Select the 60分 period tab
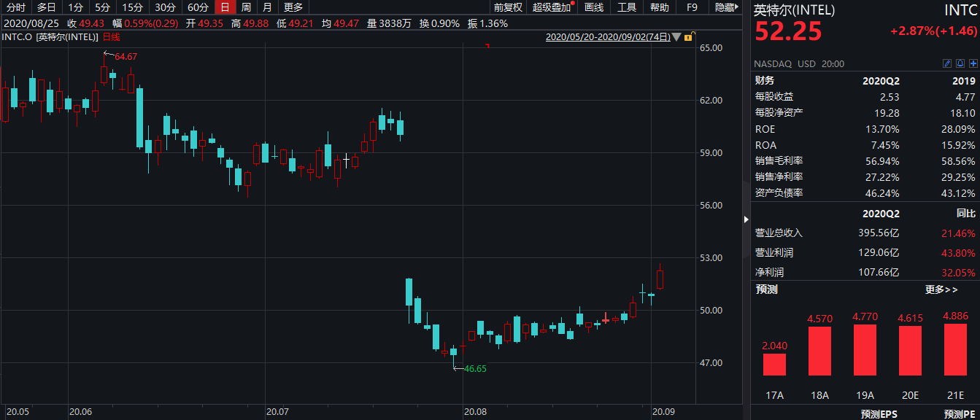This screenshot has height=420, width=980. tap(198, 7)
